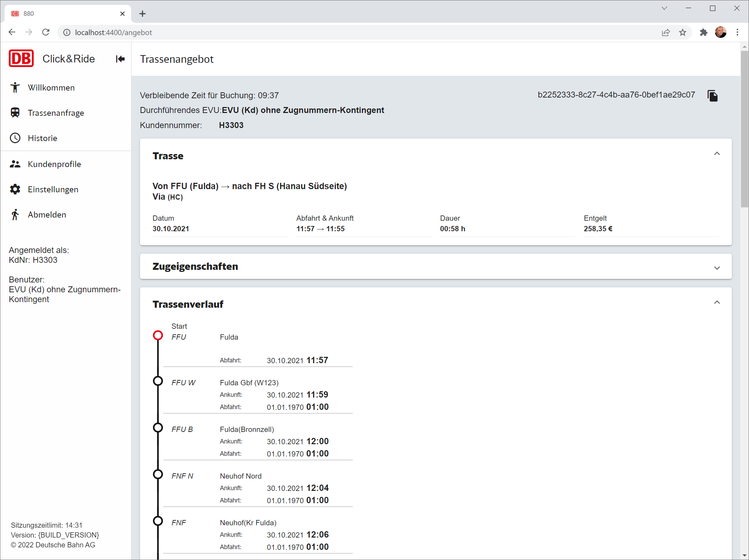
Task: Open the Historie menu entry
Action: pos(42,138)
